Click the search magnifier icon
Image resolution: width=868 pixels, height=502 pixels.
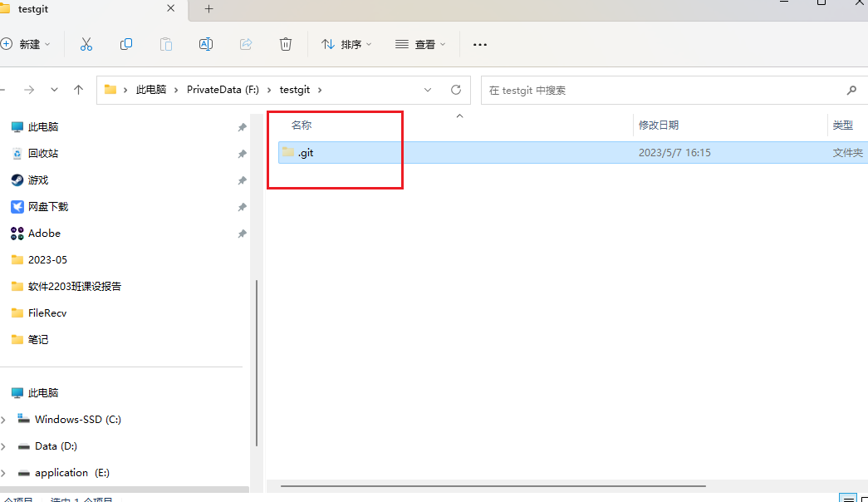(x=851, y=91)
